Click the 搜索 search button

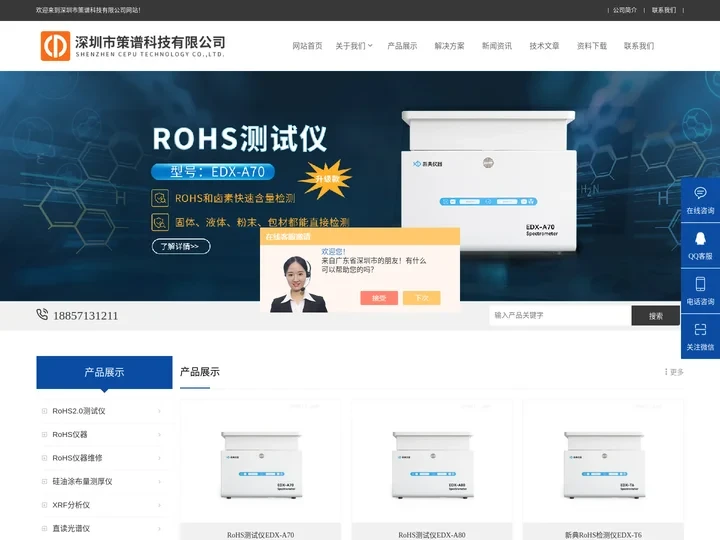tap(655, 315)
